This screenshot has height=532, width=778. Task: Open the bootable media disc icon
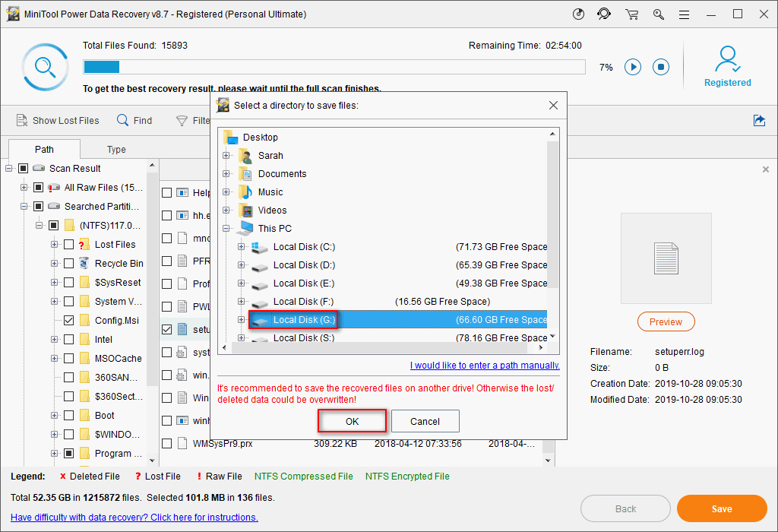point(578,14)
